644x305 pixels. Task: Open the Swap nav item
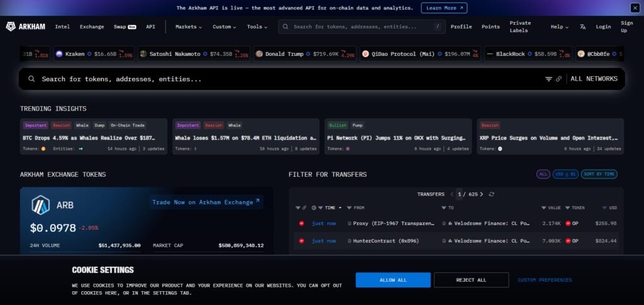pos(125,26)
